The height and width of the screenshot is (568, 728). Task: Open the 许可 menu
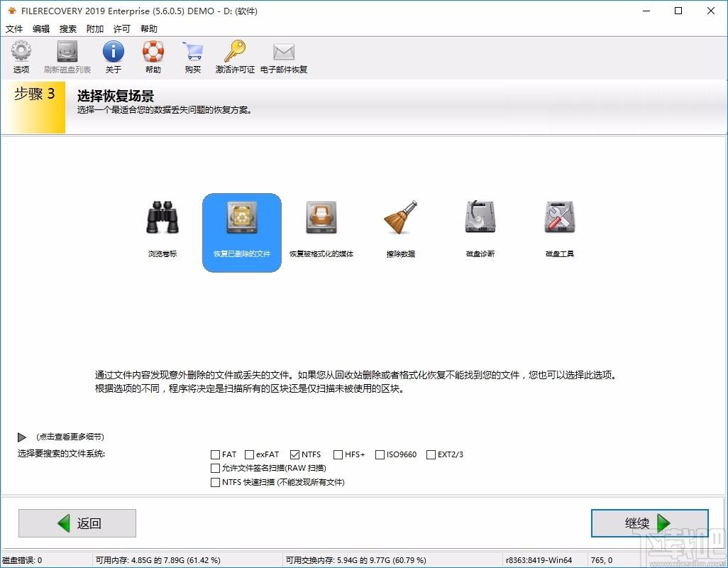click(x=121, y=29)
